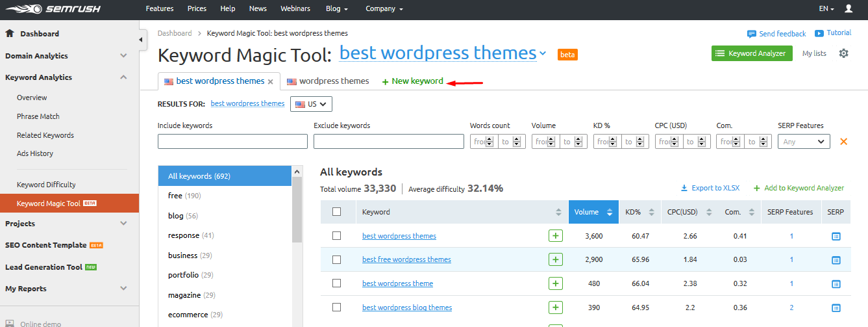Open settings gear icon beside My lists
This screenshot has height=327, width=868.
[843, 53]
